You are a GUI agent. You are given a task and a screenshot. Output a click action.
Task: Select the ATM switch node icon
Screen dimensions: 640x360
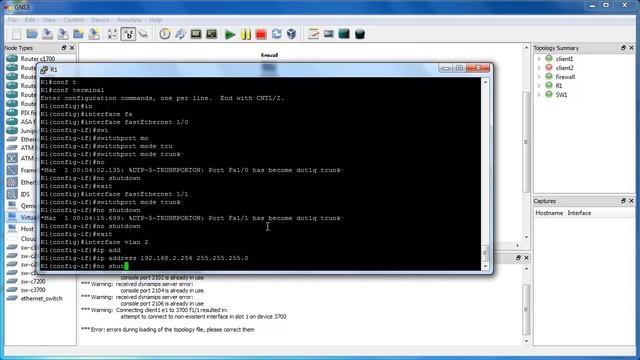(12, 158)
